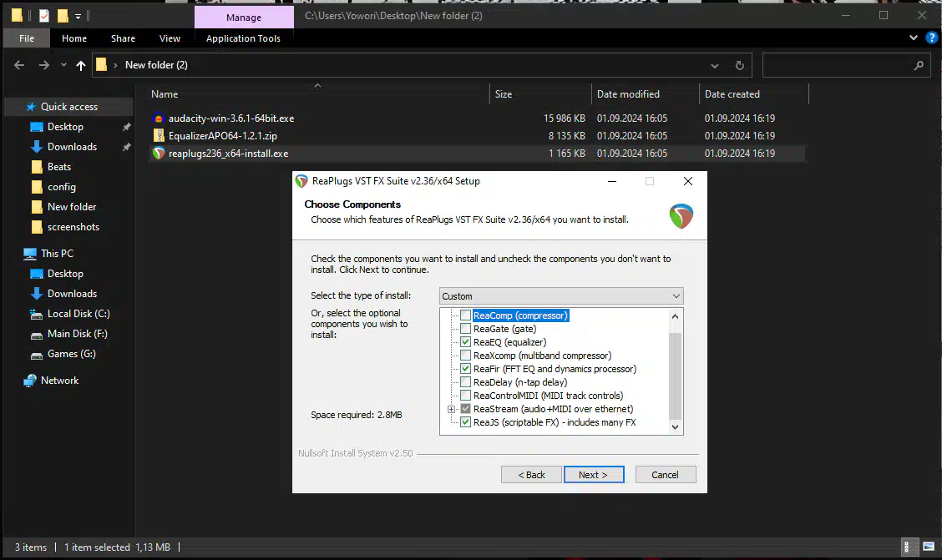Sort files by the Date created column
This screenshot has width=942, height=560.
pos(754,94)
